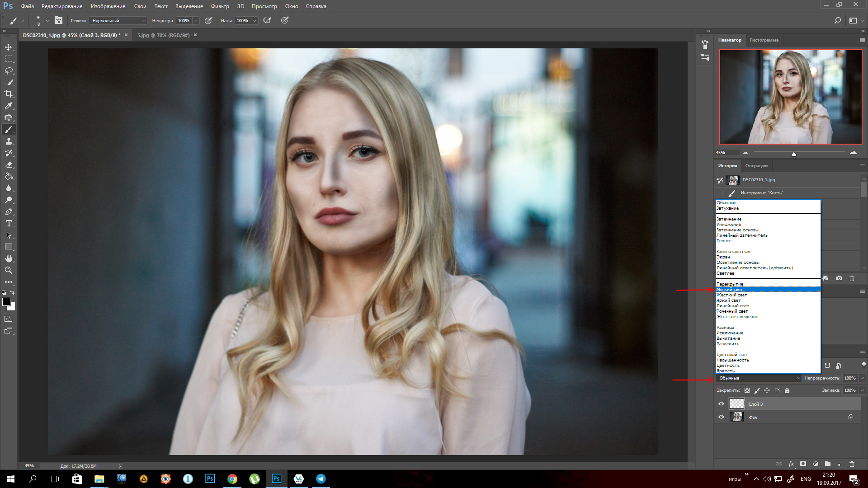Image resolution: width=868 pixels, height=488 pixels.
Task: Create a new adjustment layer
Action: (x=816, y=464)
